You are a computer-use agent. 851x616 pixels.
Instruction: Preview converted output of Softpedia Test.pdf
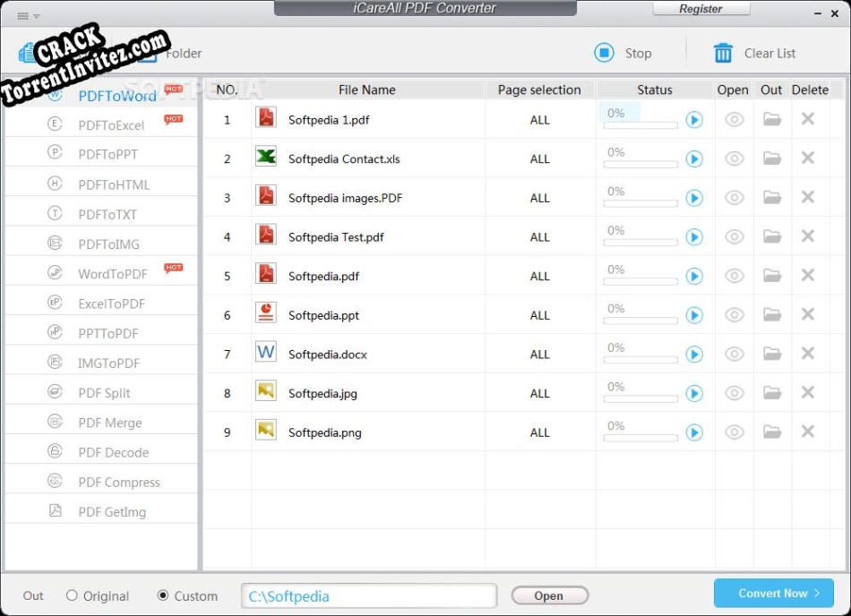pos(733,236)
